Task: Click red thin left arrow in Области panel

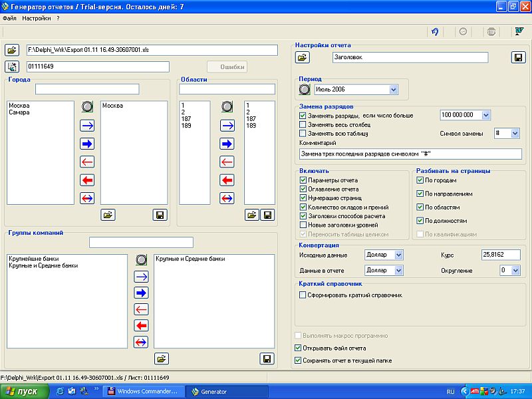Action: 227,162
